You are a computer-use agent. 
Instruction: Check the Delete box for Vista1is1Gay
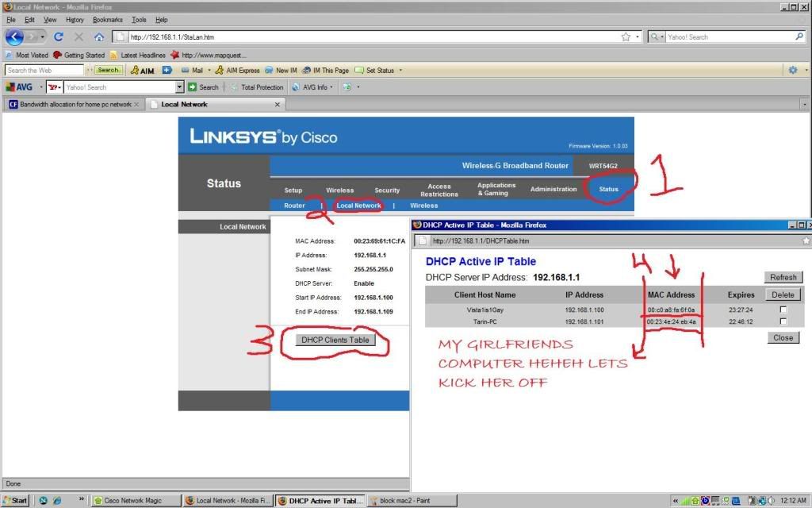point(783,310)
